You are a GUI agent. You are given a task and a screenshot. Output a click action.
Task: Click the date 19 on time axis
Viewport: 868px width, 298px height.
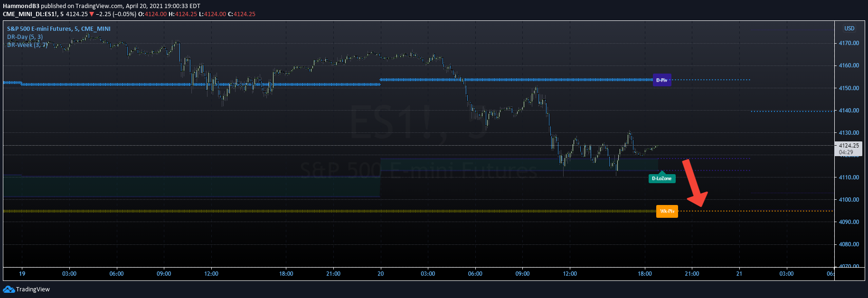click(22, 274)
